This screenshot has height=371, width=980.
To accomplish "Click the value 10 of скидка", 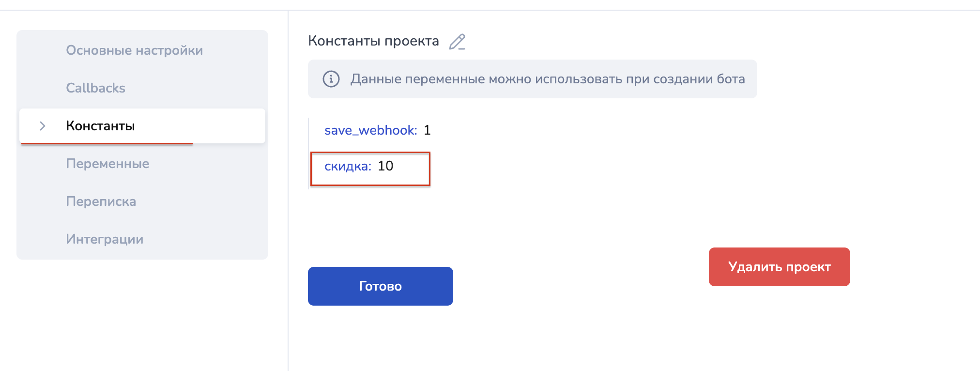I will (385, 166).
